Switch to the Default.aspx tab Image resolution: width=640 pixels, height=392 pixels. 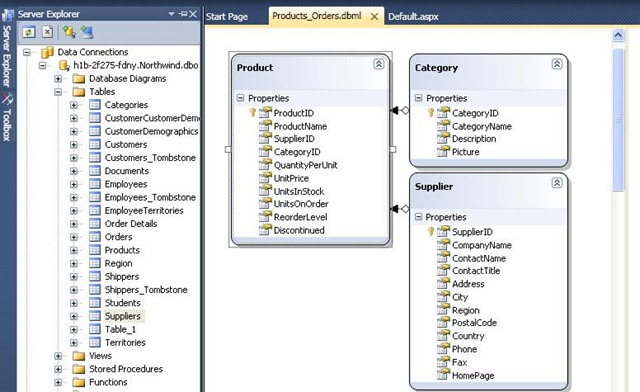413,17
